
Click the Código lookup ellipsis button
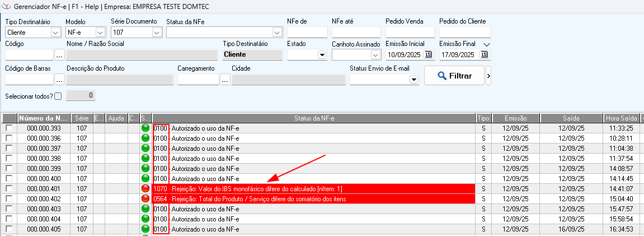(x=60, y=55)
